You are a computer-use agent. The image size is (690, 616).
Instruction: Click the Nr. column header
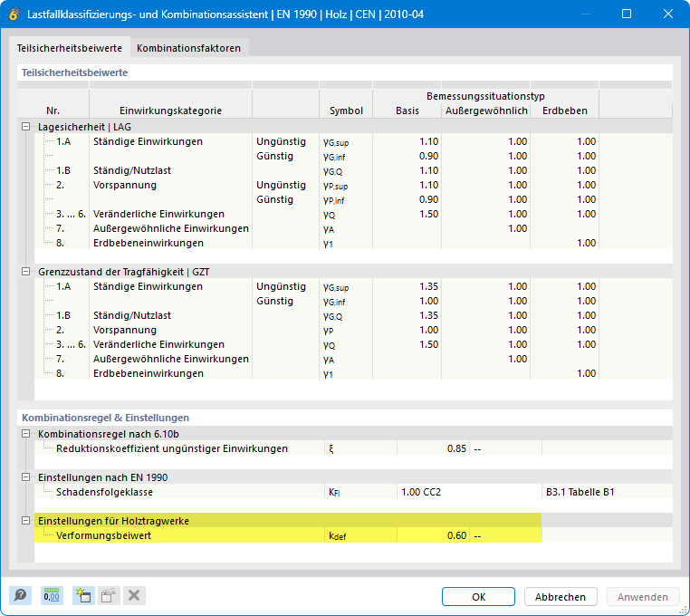pyautogui.click(x=53, y=111)
